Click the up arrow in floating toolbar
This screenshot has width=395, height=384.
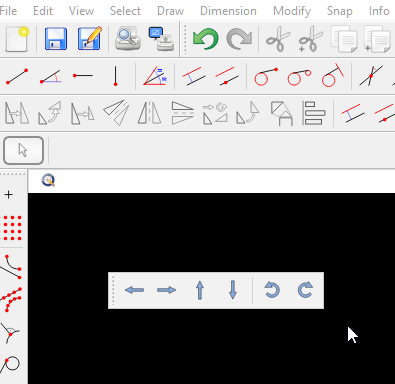[200, 290]
